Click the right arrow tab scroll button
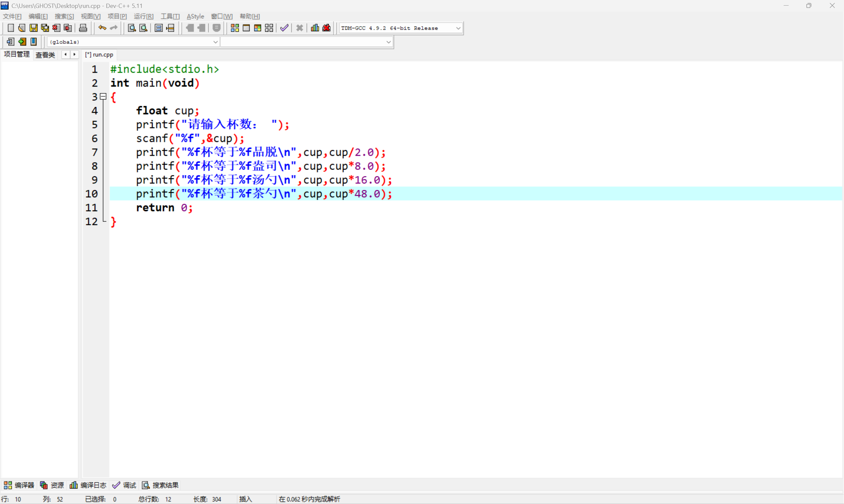Image resolution: width=844 pixels, height=504 pixels. point(75,54)
